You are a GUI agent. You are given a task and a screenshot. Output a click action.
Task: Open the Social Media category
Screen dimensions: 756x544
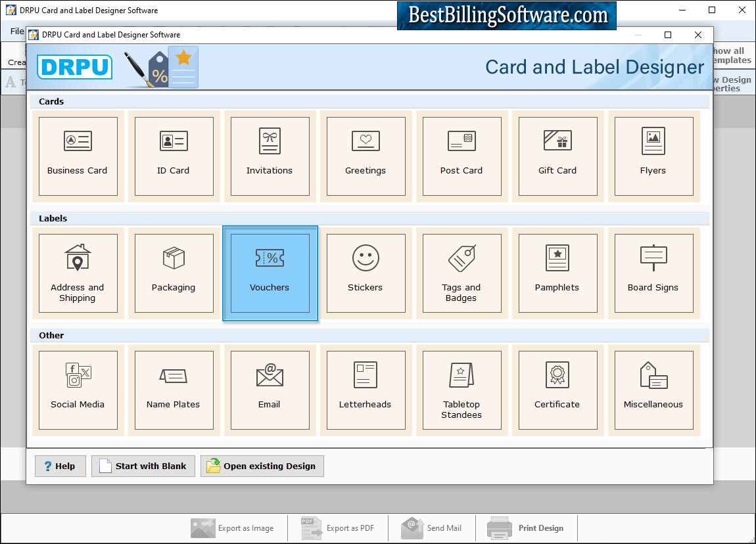(x=78, y=390)
